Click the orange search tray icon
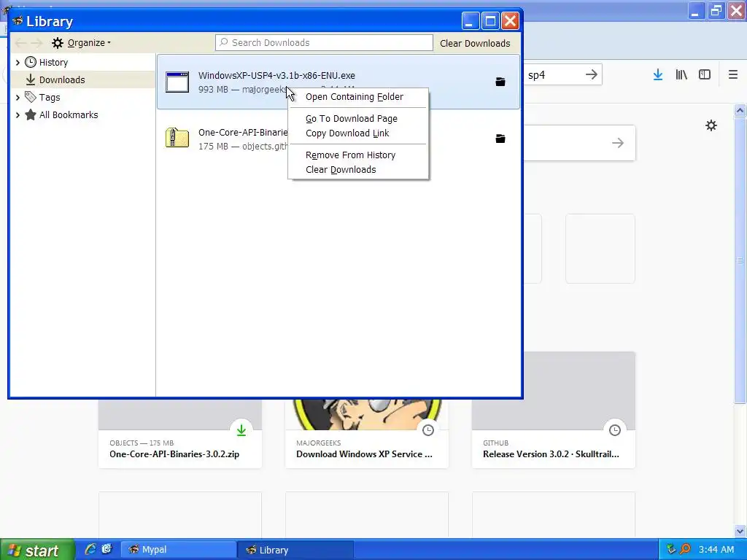 [685, 550]
